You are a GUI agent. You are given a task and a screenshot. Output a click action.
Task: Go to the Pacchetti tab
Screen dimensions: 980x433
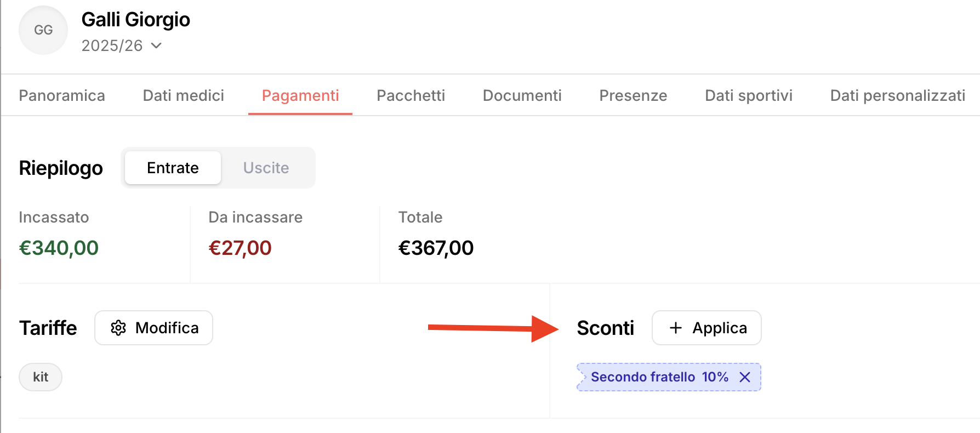tap(411, 95)
